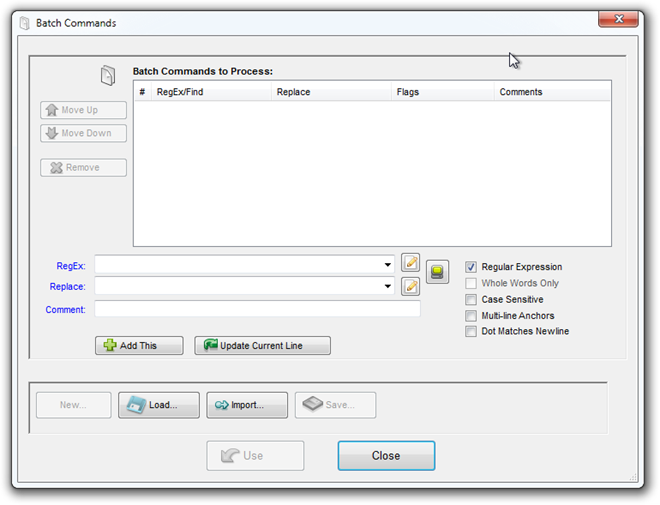Image resolution: width=660 pixels, height=505 pixels.
Task: Click the Use button
Action: (255, 456)
